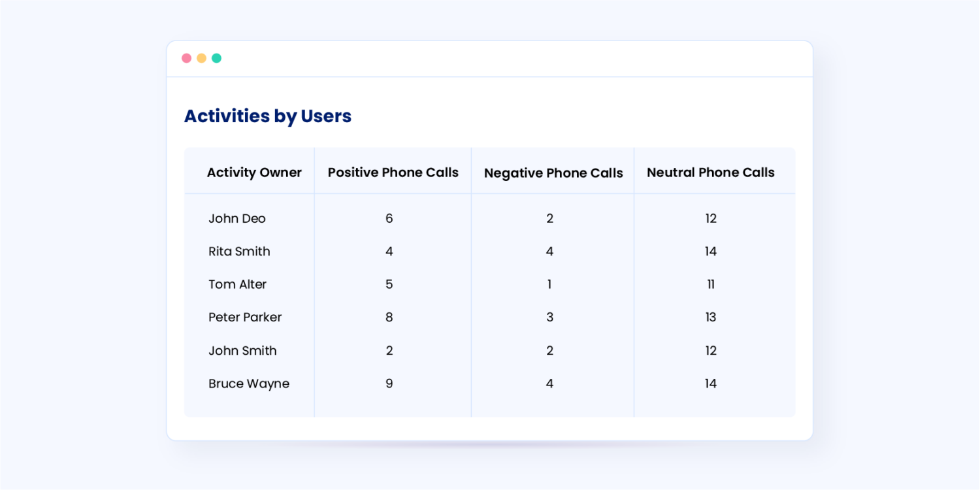Image resolution: width=980 pixels, height=490 pixels.
Task: Click the Negative Phone Calls header
Action: tap(553, 173)
